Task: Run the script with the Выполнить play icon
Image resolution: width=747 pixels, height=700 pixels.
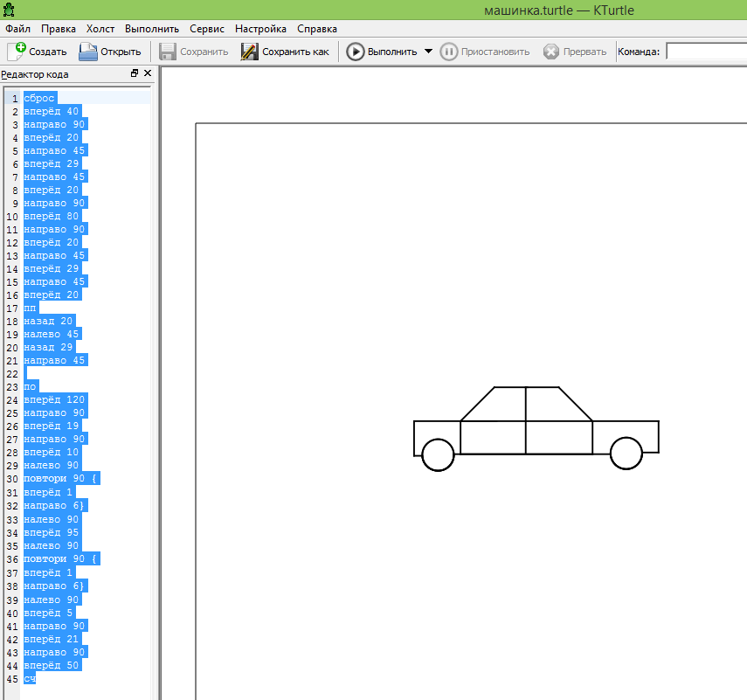Action: click(x=356, y=52)
